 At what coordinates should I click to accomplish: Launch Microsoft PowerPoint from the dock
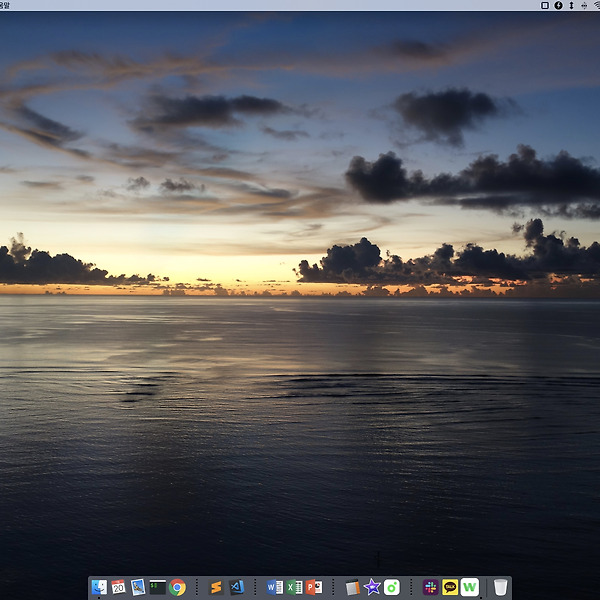tap(314, 587)
